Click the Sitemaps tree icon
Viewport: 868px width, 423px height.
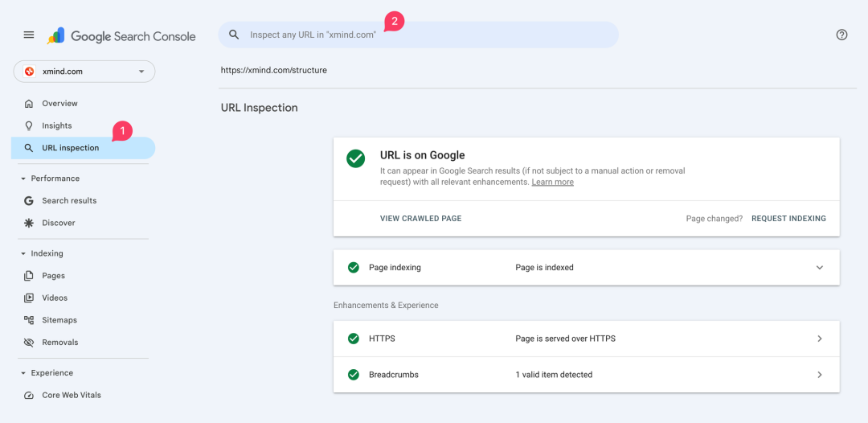click(29, 320)
